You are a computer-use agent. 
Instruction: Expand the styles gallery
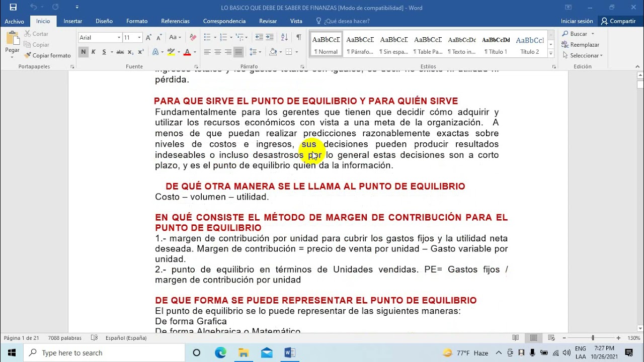[x=551, y=53]
